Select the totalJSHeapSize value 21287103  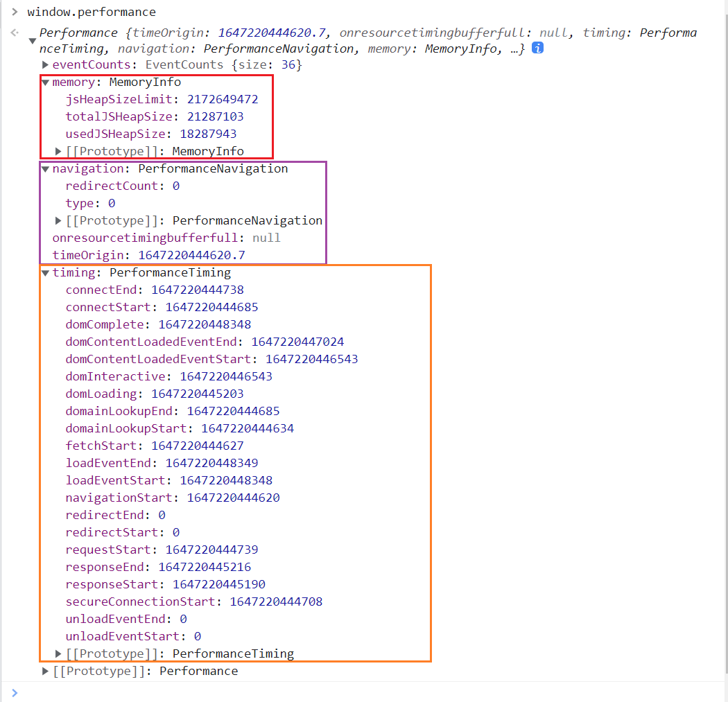(215, 116)
